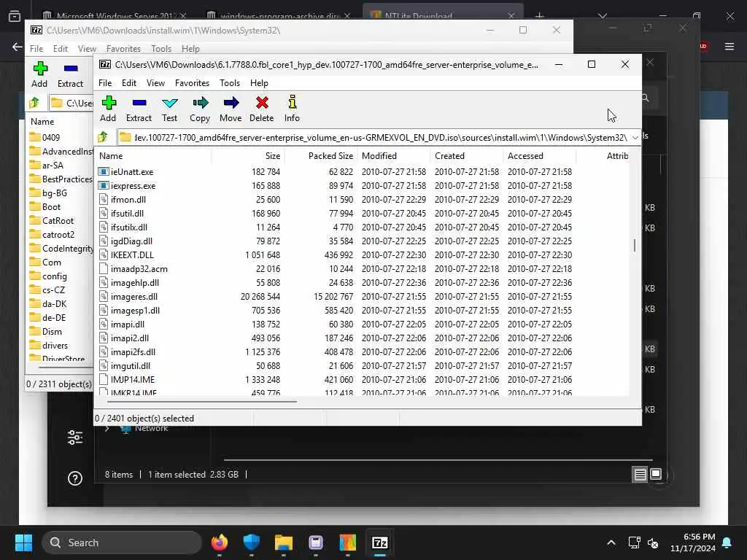Click up-folder icon in back 7-Zip window

34,103
